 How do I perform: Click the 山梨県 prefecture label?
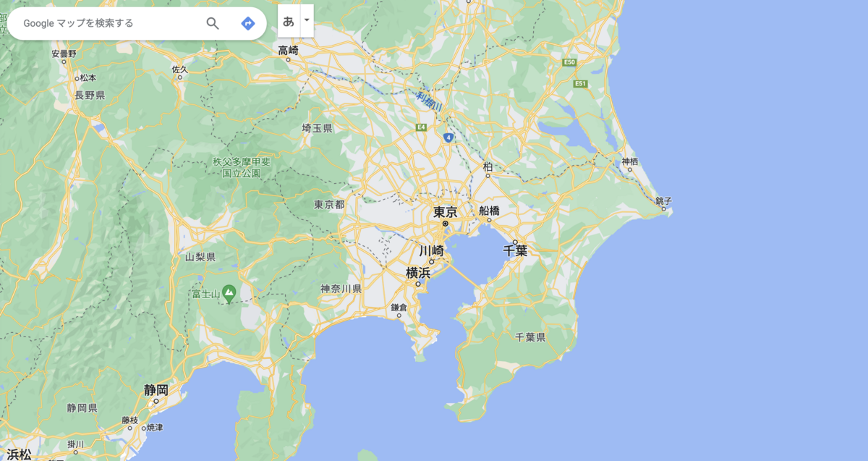point(200,257)
